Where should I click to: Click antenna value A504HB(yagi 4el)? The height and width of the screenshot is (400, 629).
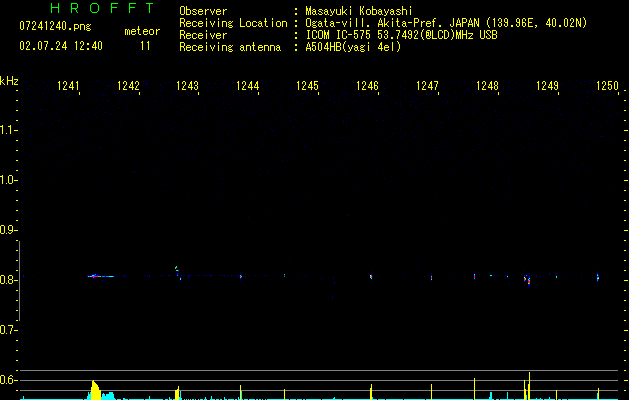click(353, 47)
